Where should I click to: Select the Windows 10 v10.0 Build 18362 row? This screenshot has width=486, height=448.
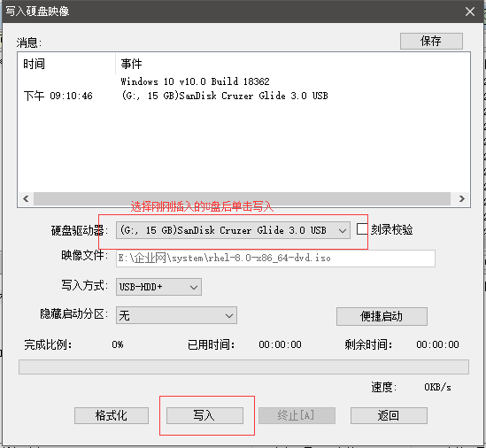pyautogui.click(x=196, y=81)
